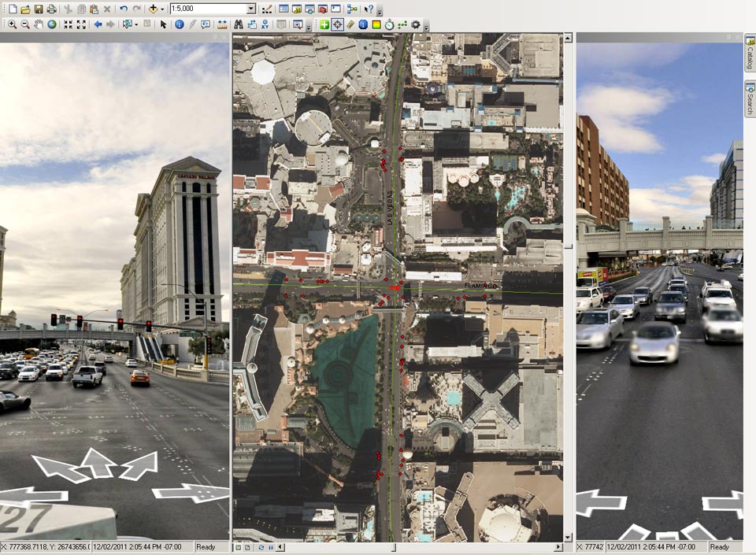Click the map's horizontal scrollbar thumb
Viewport: 756px width, 555px height.
click(x=395, y=547)
